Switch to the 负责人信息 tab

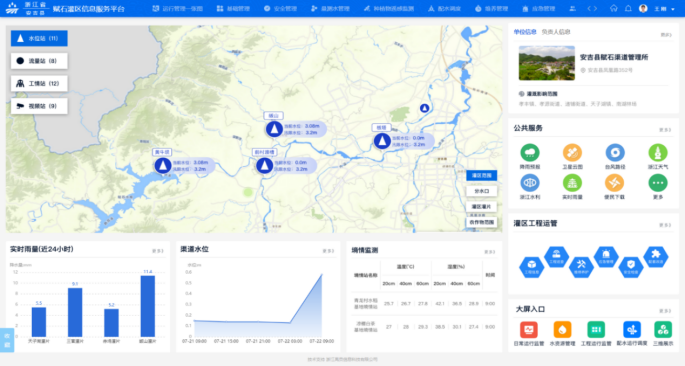[x=556, y=32]
